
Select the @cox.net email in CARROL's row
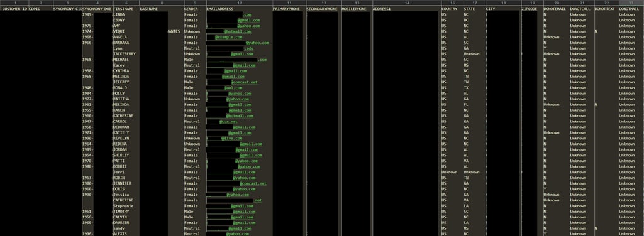click(x=228, y=122)
